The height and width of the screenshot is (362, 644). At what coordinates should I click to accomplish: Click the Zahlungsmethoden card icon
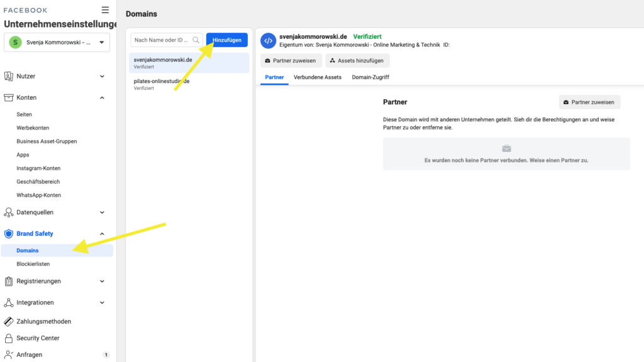click(x=8, y=321)
